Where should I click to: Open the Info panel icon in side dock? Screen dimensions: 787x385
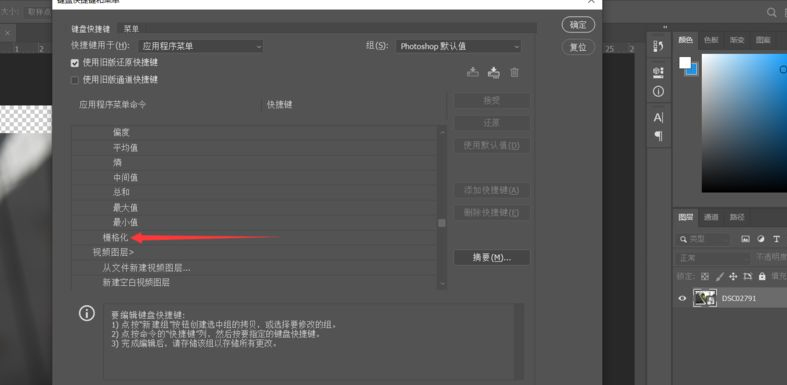tap(658, 91)
